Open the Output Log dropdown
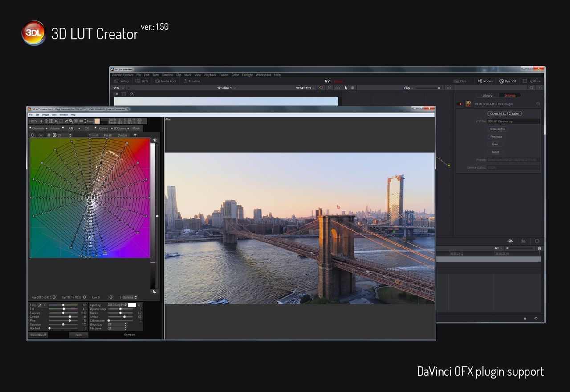Image resolution: width=570 pixels, height=392 pixels. [117, 325]
